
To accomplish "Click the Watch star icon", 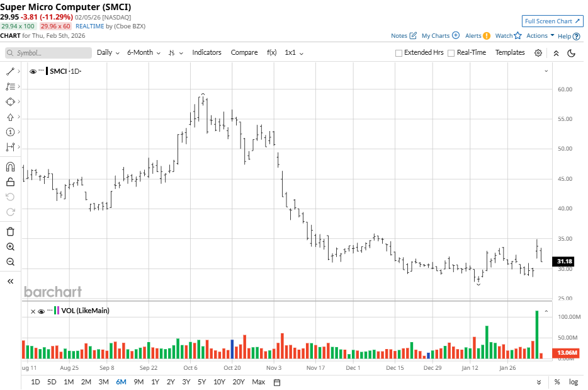I will 518,36.
